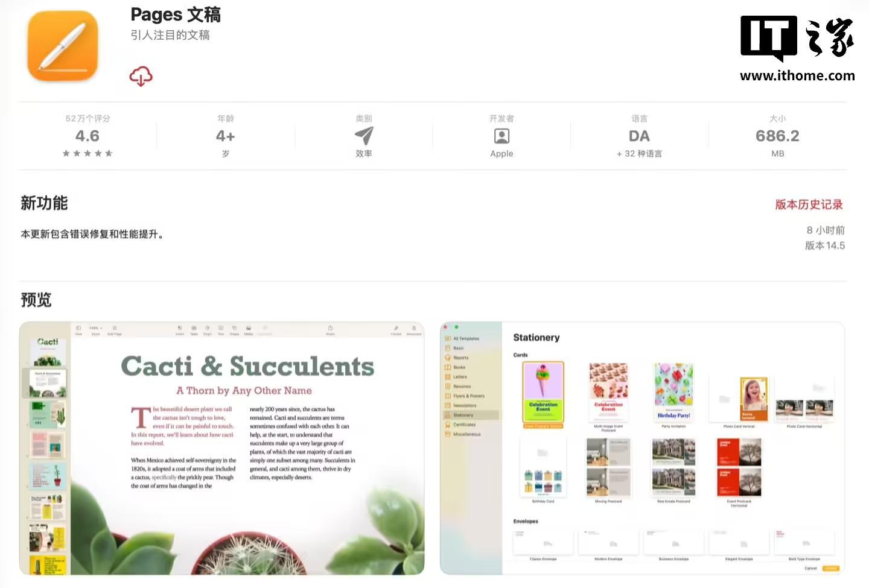Click the Apple developer person icon
Image resolution: width=869 pixels, height=588 pixels.
(501, 136)
